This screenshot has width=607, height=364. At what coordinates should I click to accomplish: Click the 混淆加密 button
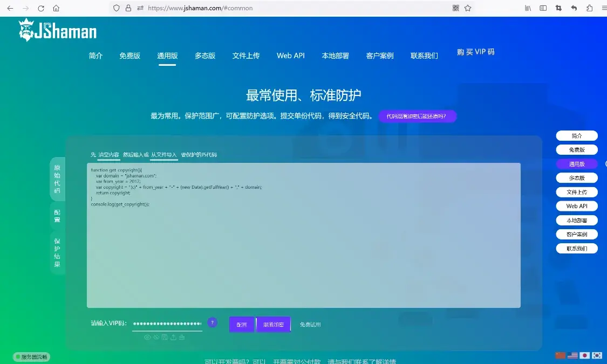click(x=273, y=324)
